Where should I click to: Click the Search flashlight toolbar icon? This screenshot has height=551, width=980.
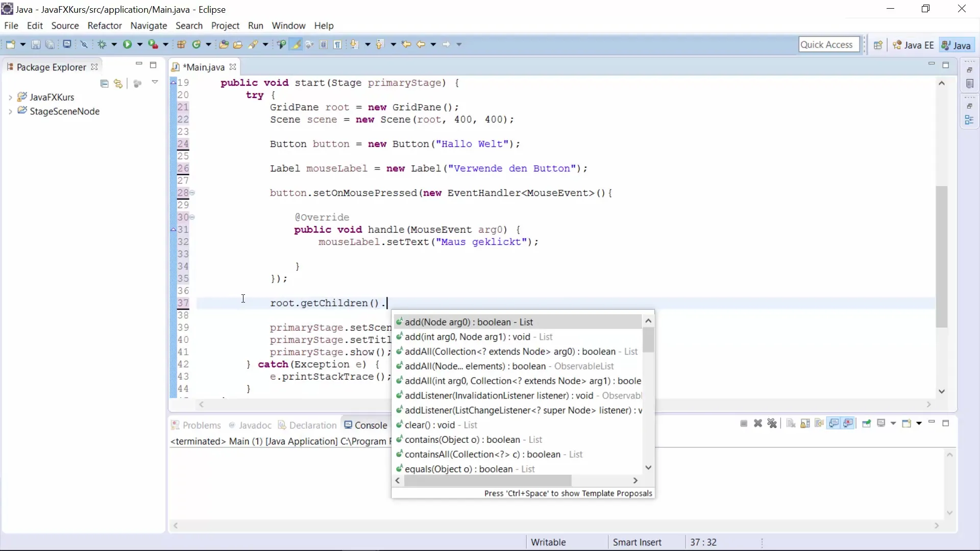(253, 44)
